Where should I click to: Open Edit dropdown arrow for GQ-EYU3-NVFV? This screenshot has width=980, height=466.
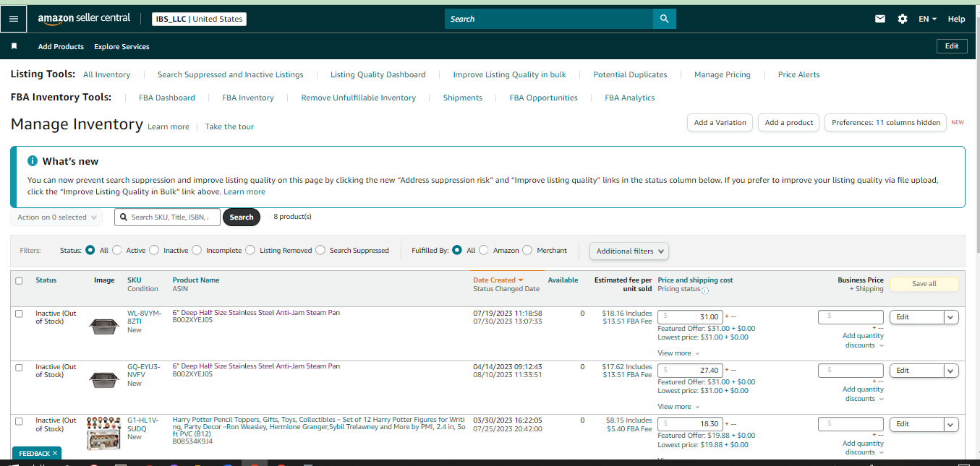click(x=951, y=371)
